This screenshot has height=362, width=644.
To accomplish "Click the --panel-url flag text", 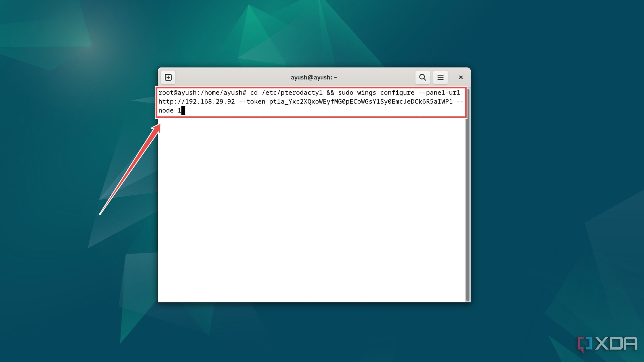I will (439, 93).
